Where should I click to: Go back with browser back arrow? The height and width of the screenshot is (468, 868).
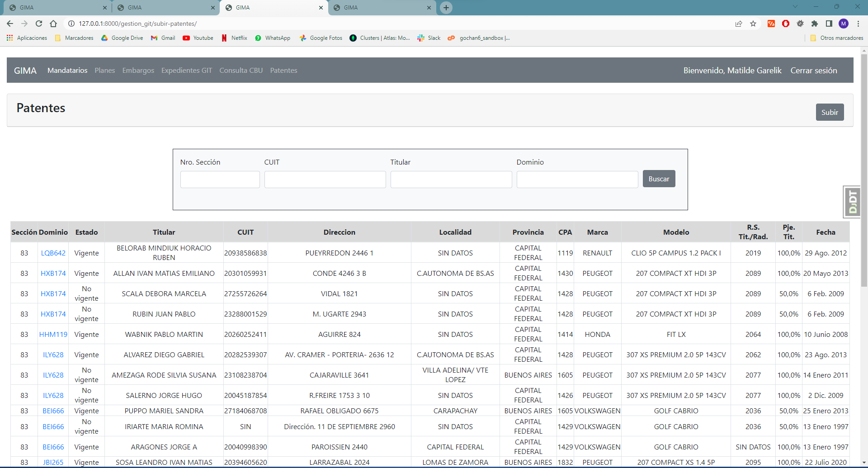click(x=10, y=24)
